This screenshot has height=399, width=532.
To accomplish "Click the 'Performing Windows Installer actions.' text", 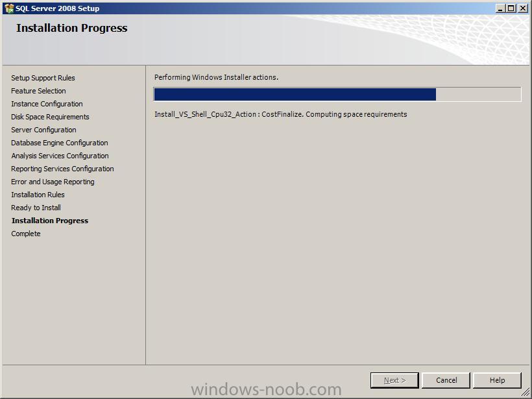I will pos(217,77).
